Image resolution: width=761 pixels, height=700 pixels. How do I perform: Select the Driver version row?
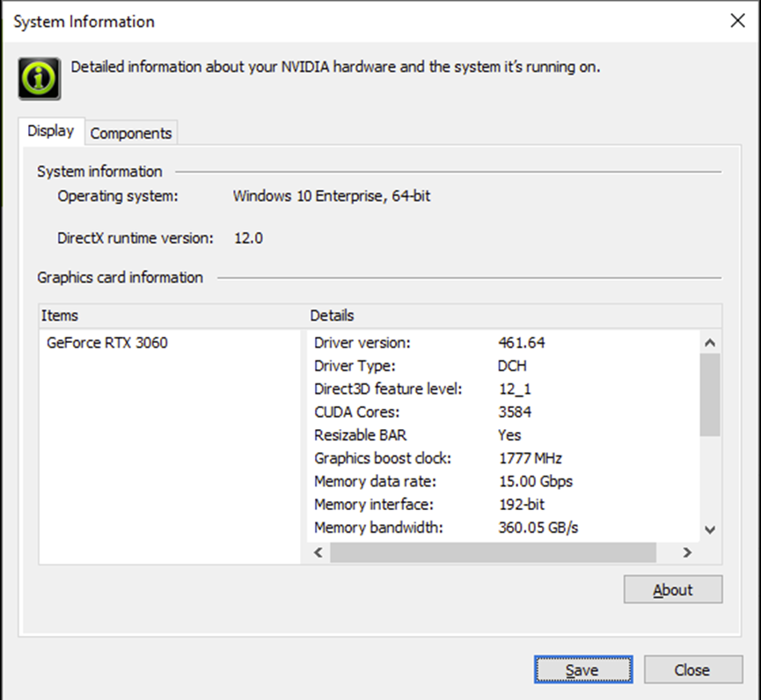pos(440,343)
